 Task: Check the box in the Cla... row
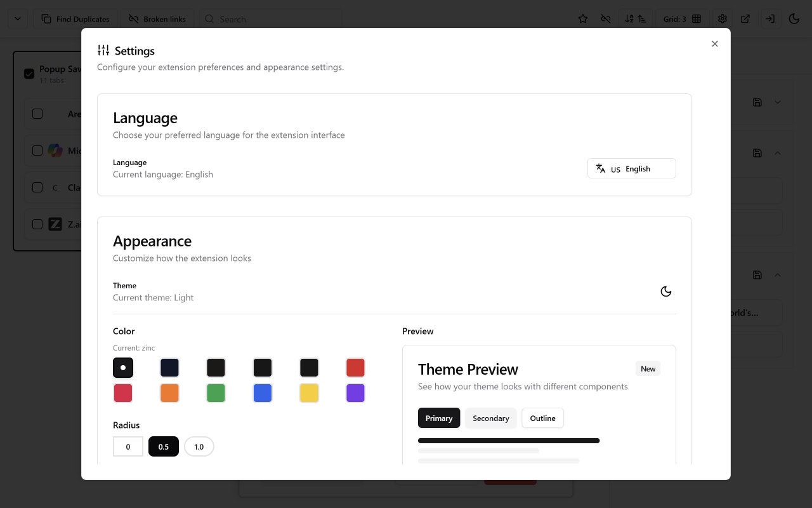tap(37, 187)
